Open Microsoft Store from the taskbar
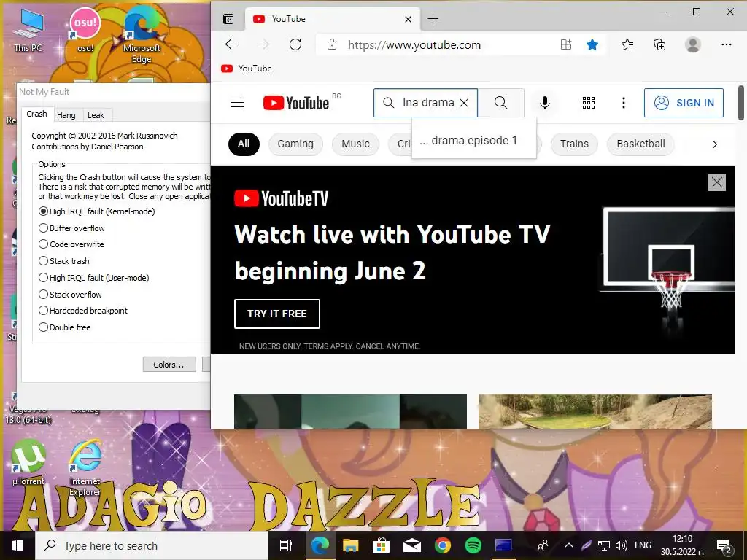The width and height of the screenshot is (747, 560). click(381, 545)
